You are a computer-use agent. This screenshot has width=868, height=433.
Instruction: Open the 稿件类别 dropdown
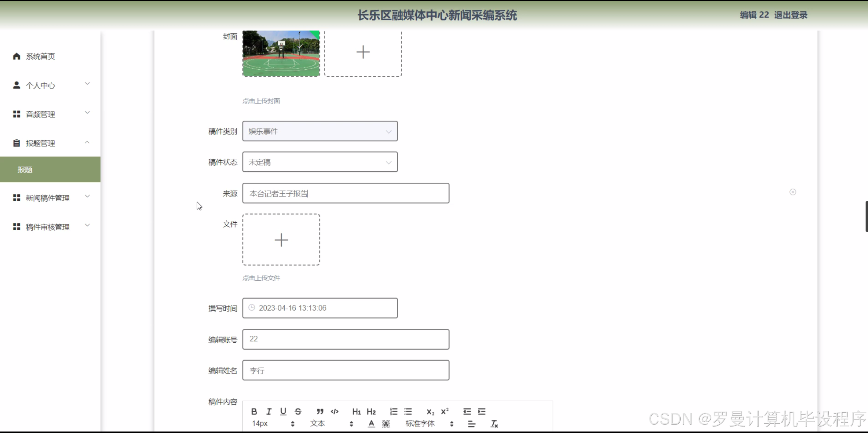tap(320, 131)
